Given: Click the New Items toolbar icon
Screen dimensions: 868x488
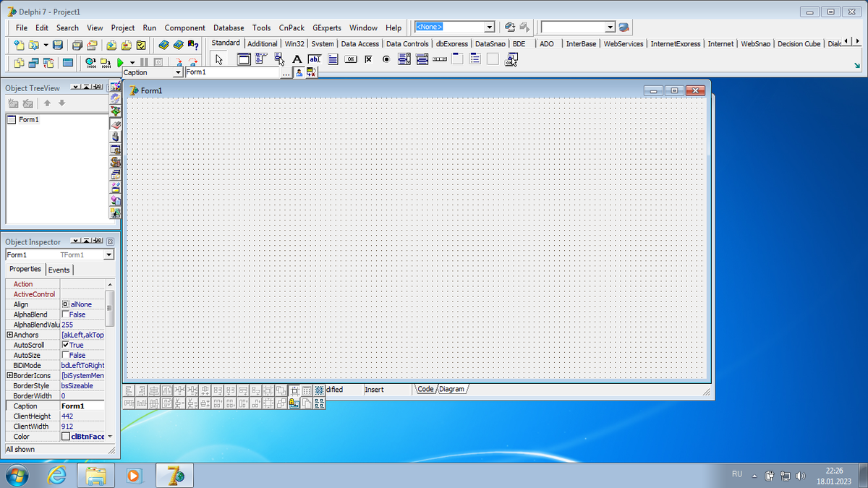Looking at the screenshot, I should [x=20, y=45].
